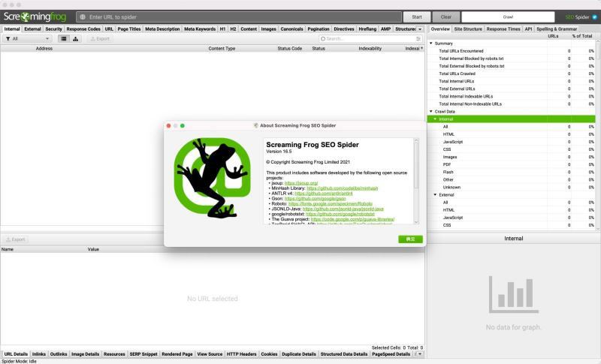The width and height of the screenshot is (601, 364).
Task: Select Total Internal Indexable URLs row
Action: 512,97
